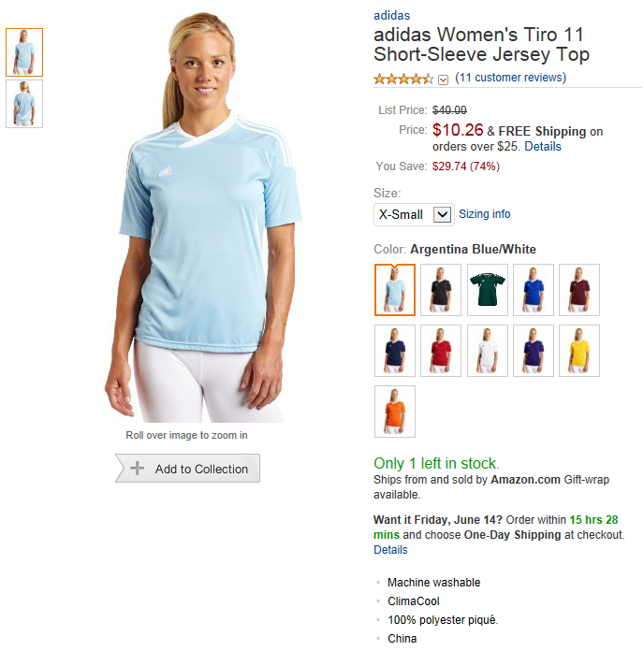Open the X-Small size dropdown

(414, 214)
